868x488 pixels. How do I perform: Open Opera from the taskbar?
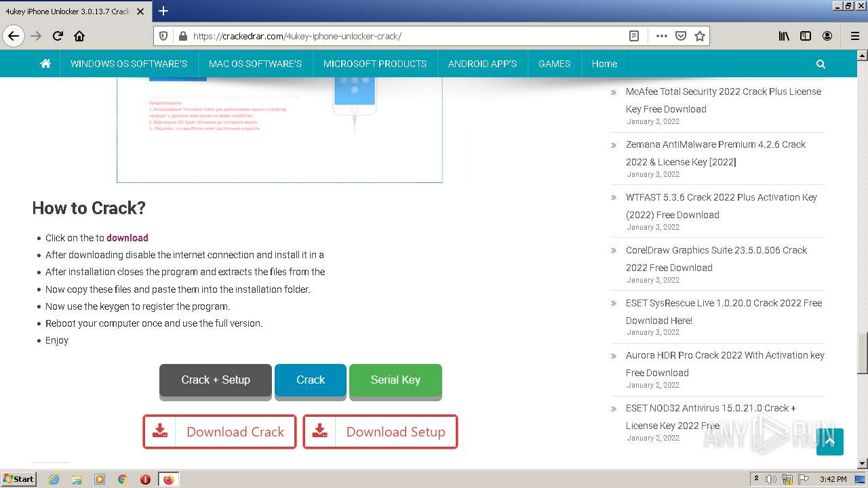pyautogui.click(x=145, y=479)
